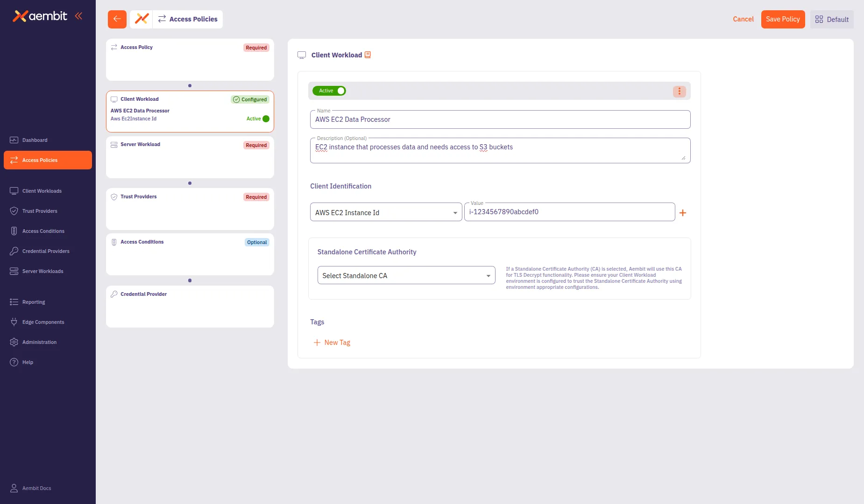Select the Trust Providers shield icon in sidebar
The image size is (864, 504).
[x=14, y=211]
